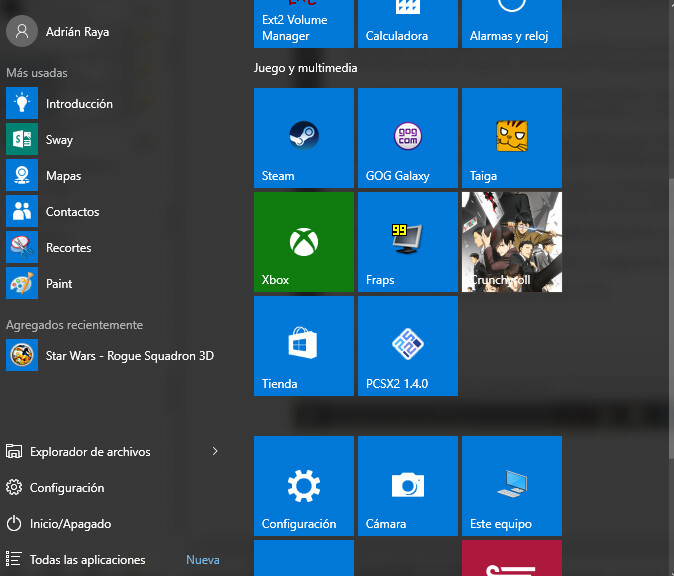The height and width of the screenshot is (576, 674).
Task: Click the Explorador de archivos label
Action: [x=90, y=452]
